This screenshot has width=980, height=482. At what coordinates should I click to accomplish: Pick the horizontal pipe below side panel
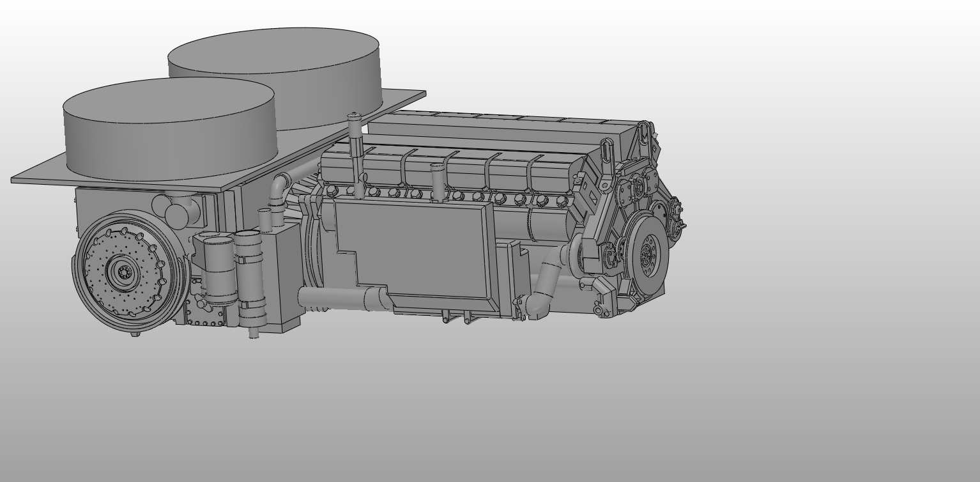click(339, 298)
